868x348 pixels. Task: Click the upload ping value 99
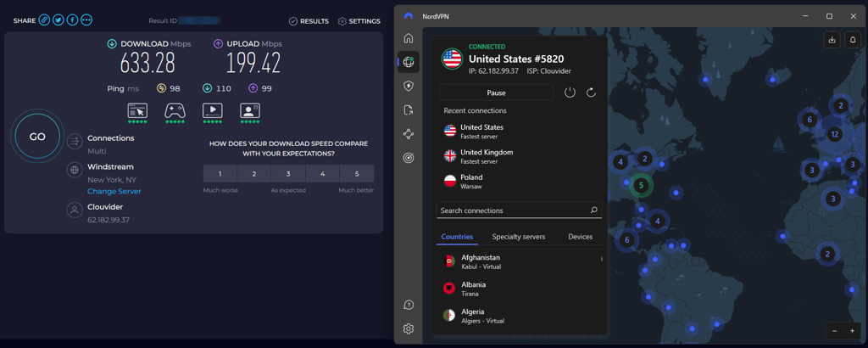click(265, 88)
